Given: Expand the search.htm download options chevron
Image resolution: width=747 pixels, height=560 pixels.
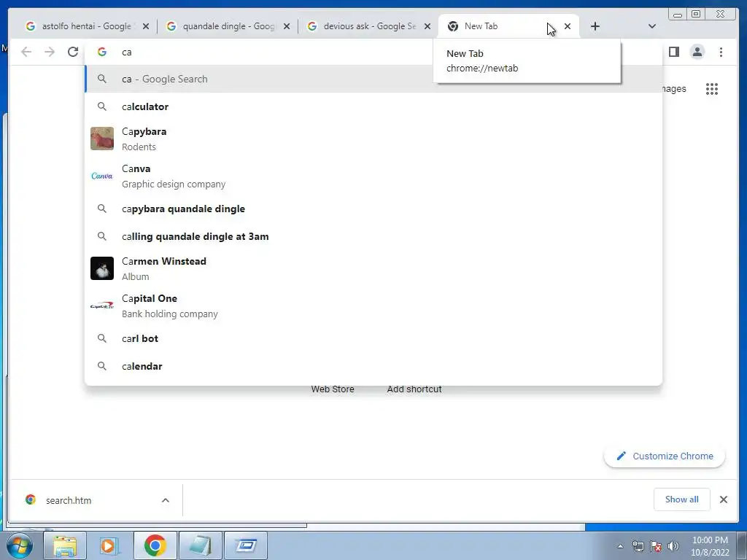Looking at the screenshot, I should pos(166,500).
